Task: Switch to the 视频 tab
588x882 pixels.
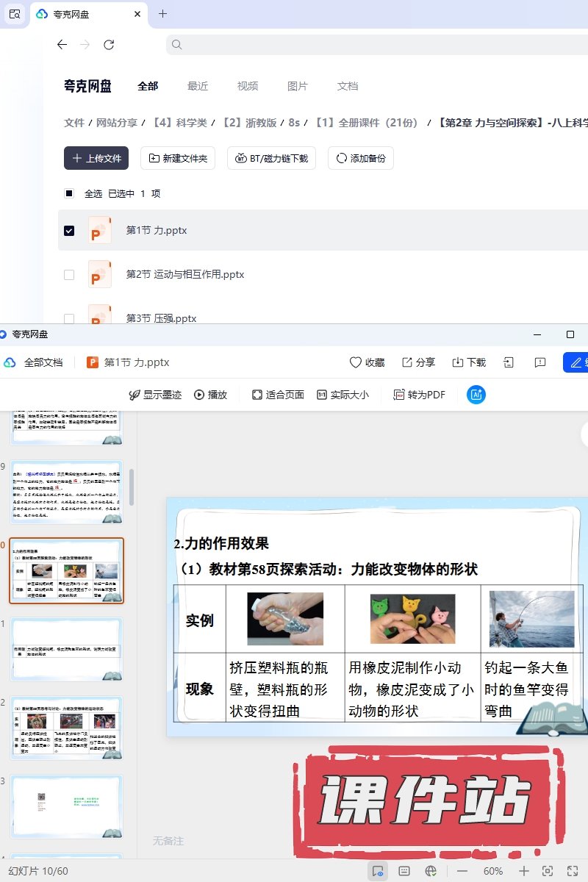Action: point(248,86)
